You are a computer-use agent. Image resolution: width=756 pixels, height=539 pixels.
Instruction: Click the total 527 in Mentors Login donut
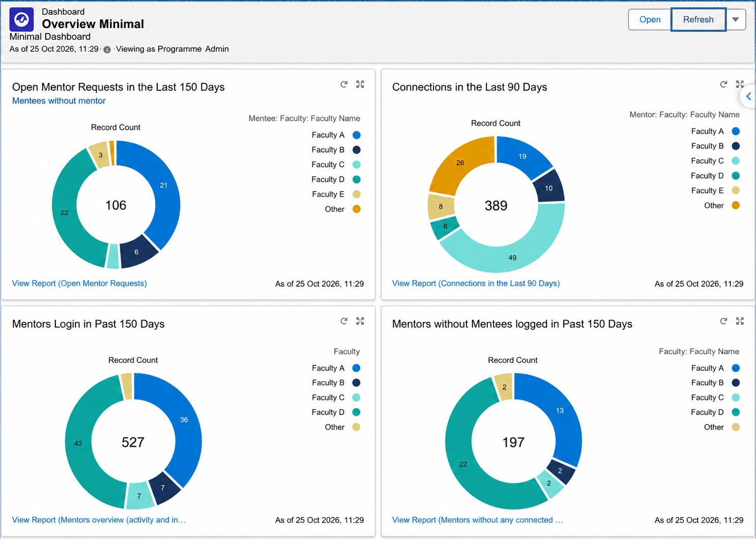click(133, 442)
